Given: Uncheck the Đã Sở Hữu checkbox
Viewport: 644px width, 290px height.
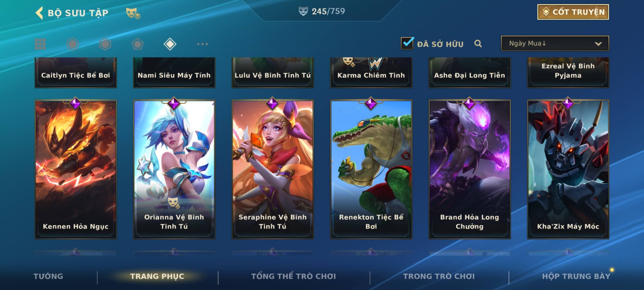Looking at the screenshot, I should click(x=407, y=43).
